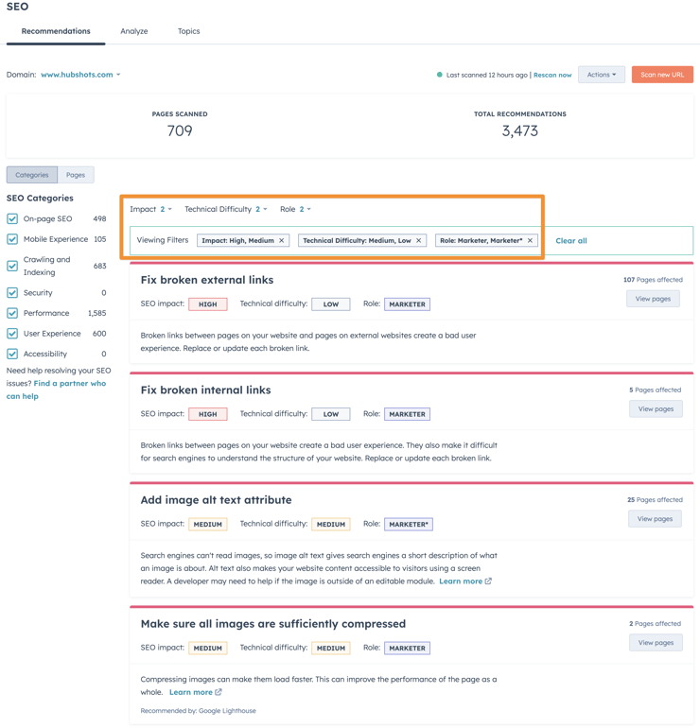The height and width of the screenshot is (728, 700).
Task: Click the MEDIUM SEO impact badge for image compression
Action: click(x=208, y=649)
